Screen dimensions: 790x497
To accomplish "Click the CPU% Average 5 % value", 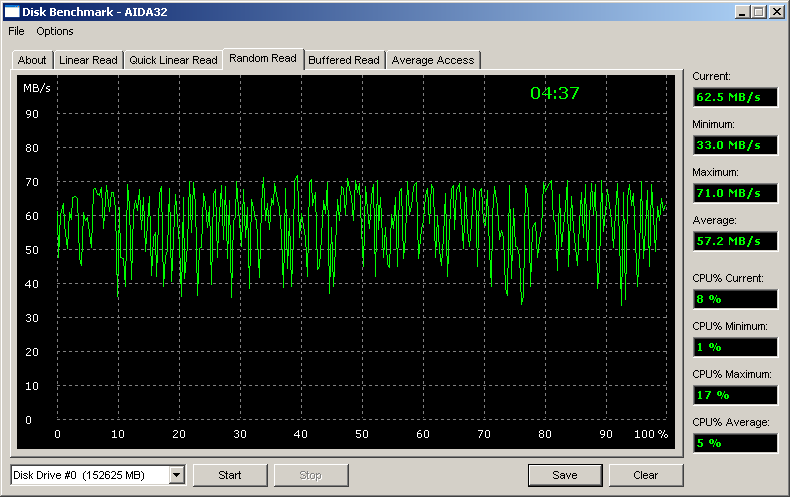I will pos(736,443).
